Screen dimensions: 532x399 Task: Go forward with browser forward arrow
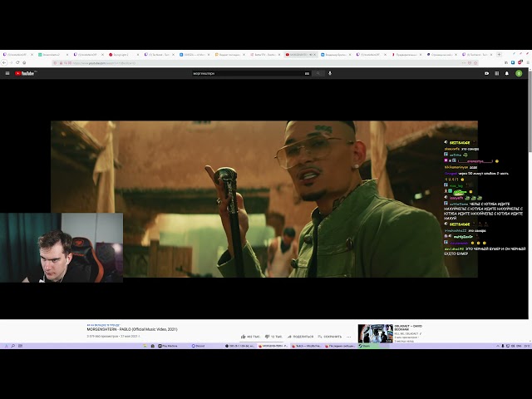(x=11, y=63)
